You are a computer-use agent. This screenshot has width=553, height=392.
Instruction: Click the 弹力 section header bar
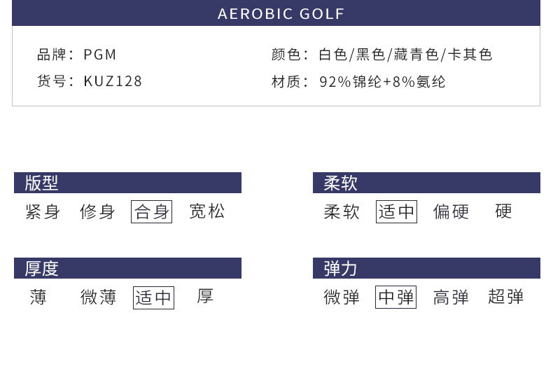click(x=426, y=268)
